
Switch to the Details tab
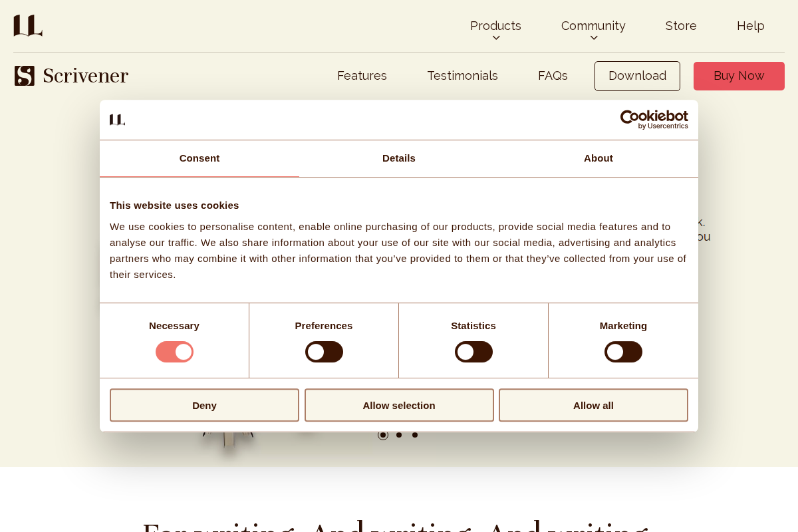(x=399, y=158)
